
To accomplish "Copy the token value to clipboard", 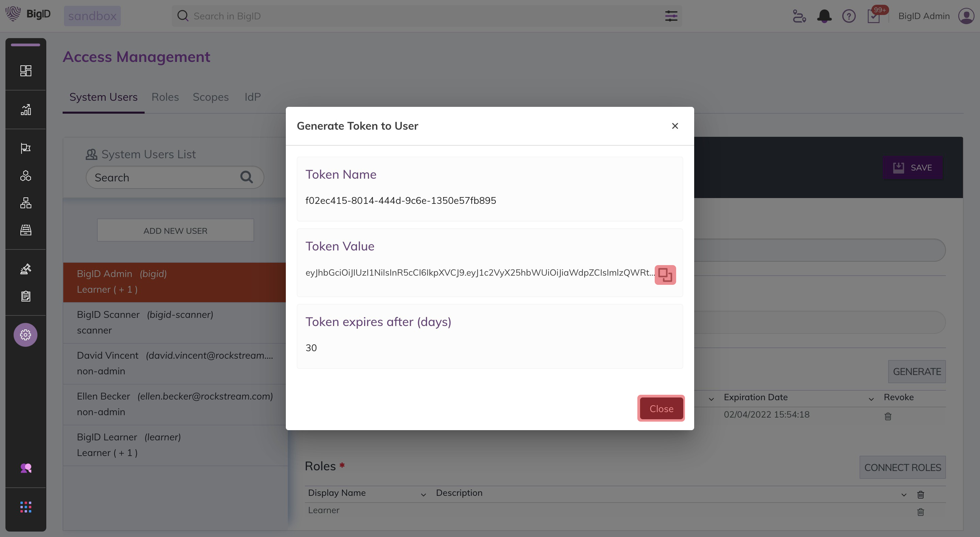I will tap(665, 274).
